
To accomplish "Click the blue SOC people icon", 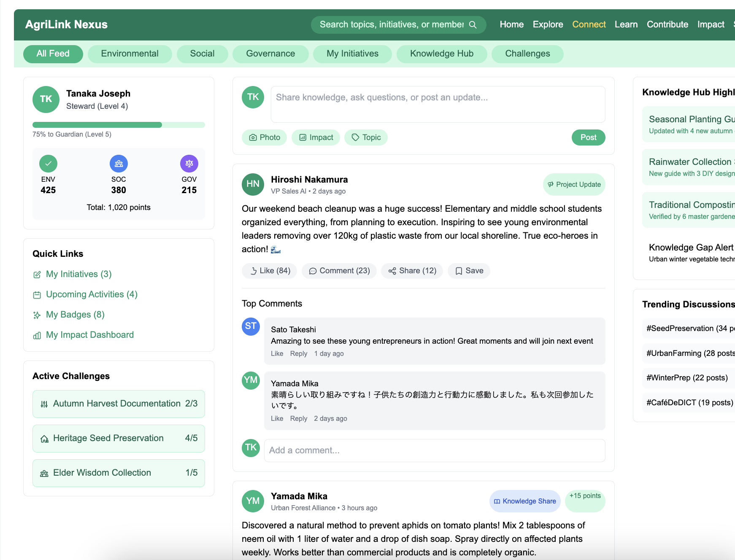I will tap(119, 164).
